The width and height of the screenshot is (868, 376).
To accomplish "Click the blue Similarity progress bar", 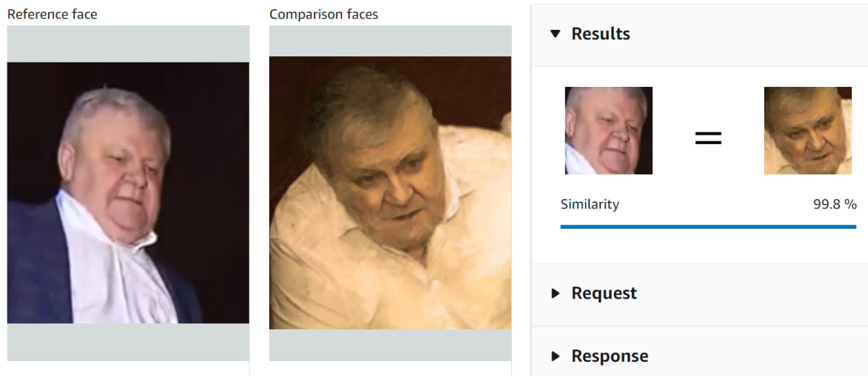I will point(708,227).
